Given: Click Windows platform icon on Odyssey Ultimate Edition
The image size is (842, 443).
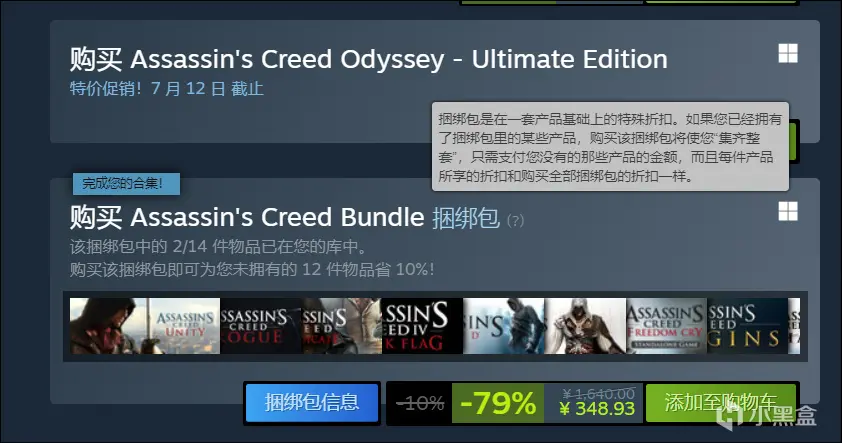Looking at the screenshot, I should pos(788,53).
